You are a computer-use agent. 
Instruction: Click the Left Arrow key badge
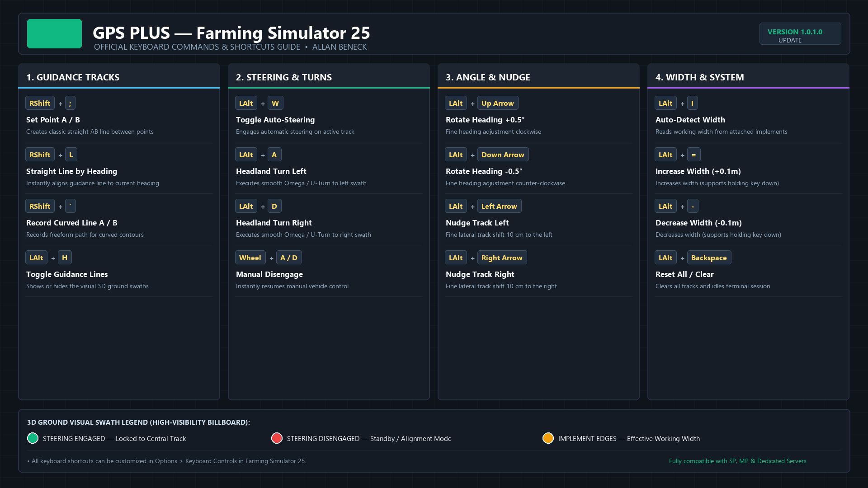499,206
